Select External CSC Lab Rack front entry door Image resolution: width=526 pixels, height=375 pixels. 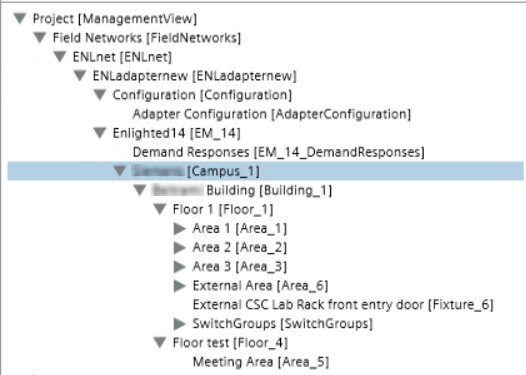(x=343, y=305)
